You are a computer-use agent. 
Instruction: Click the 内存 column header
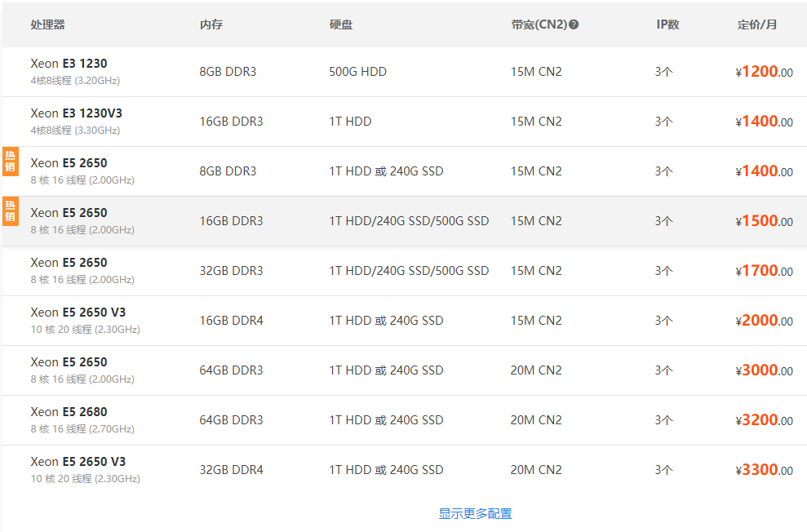click(211, 24)
